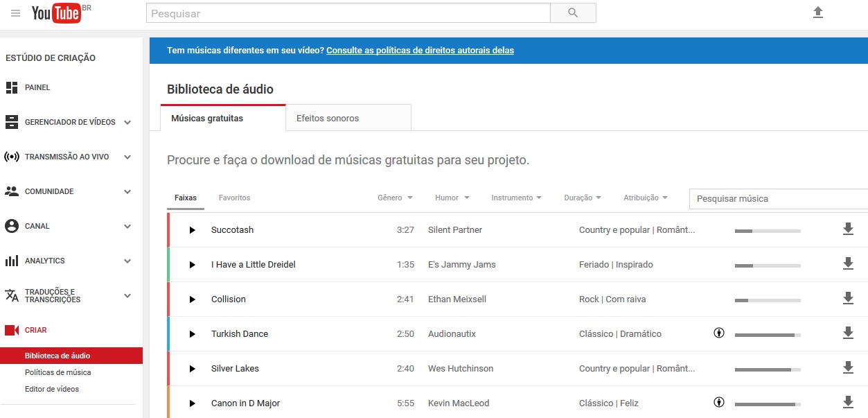Open the Humor filter dropdown
868x418 pixels.
[452, 198]
